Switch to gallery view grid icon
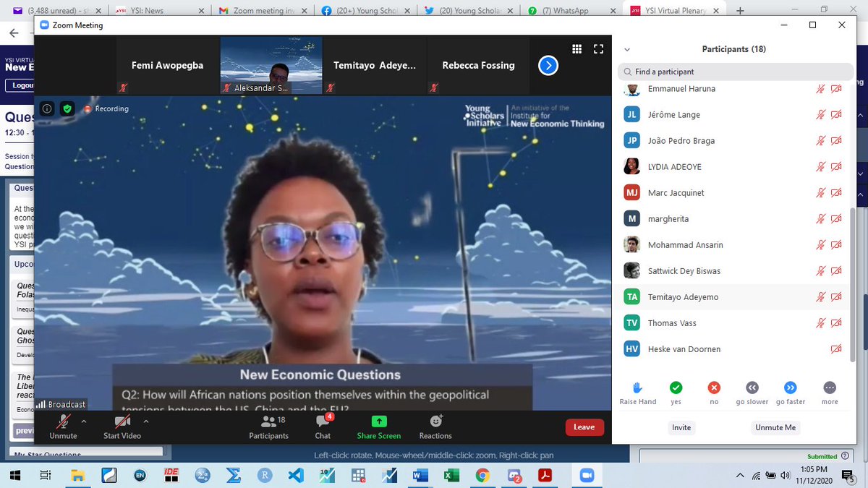 tap(576, 48)
